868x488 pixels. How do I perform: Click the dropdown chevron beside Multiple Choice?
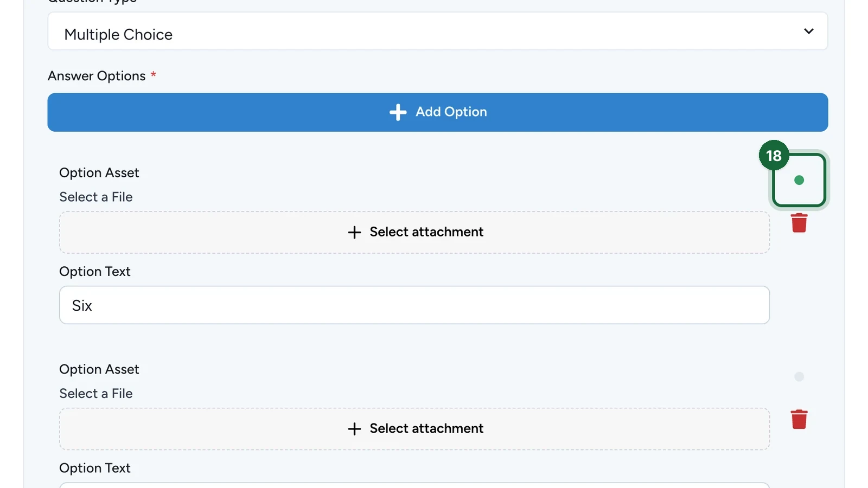(x=808, y=31)
